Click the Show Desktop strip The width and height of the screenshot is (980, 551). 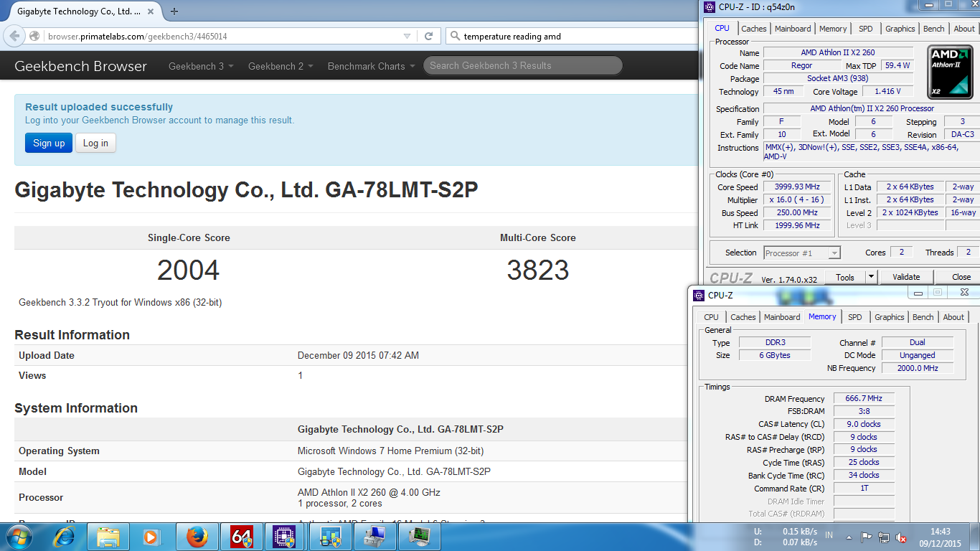coord(976,537)
